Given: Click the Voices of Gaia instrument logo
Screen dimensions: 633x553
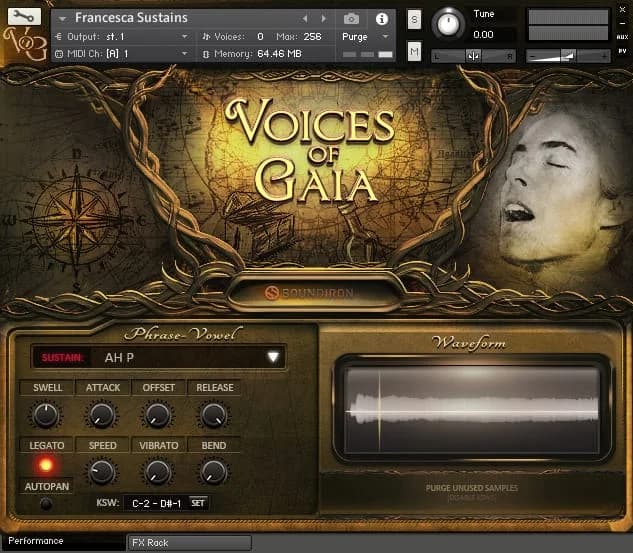Looking at the screenshot, I should (x=310, y=150).
